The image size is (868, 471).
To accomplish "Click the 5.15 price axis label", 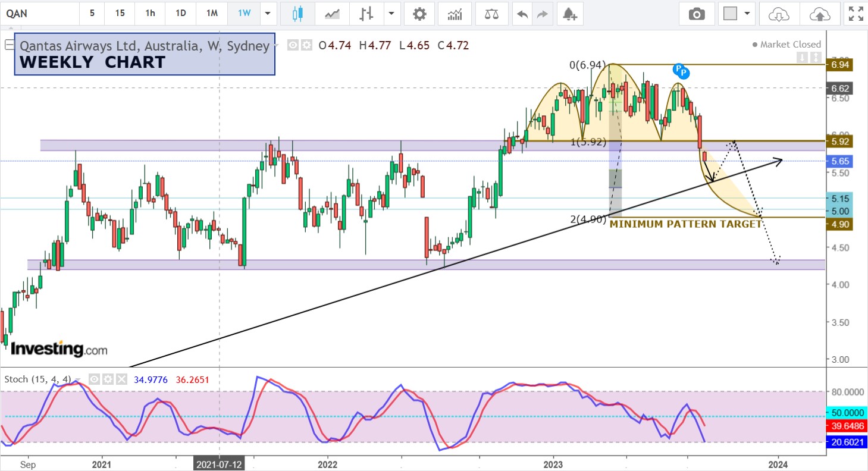I will click(x=840, y=199).
